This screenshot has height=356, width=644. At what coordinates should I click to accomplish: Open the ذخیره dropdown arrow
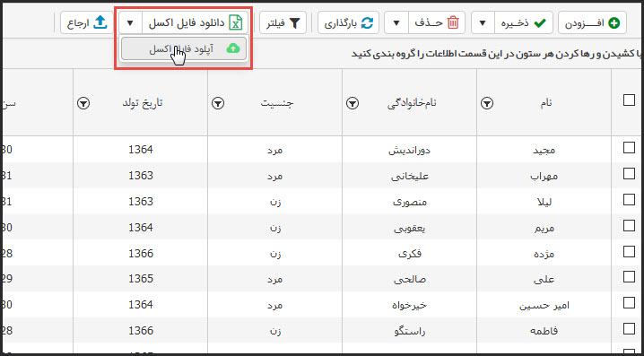(x=483, y=23)
